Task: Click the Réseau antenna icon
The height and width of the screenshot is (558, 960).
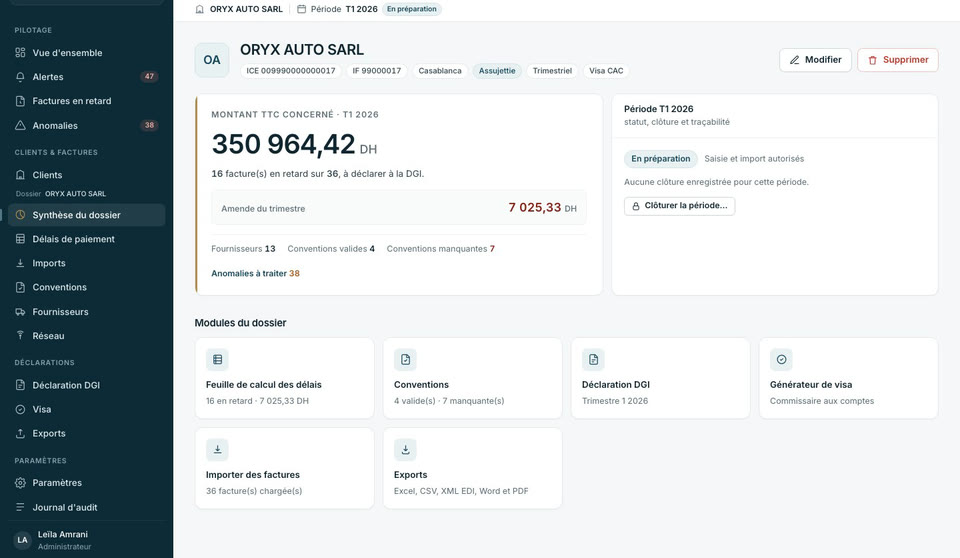Action: click(20, 336)
